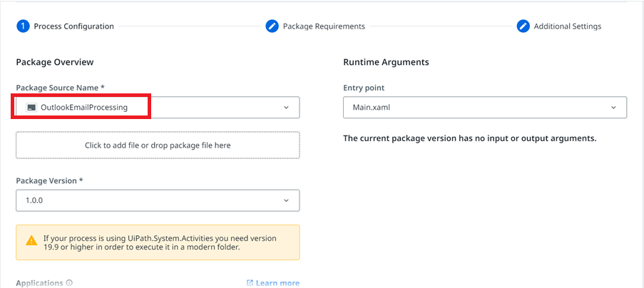Open the Learn more link
This screenshot has height=288, width=644.
point(277,283)
